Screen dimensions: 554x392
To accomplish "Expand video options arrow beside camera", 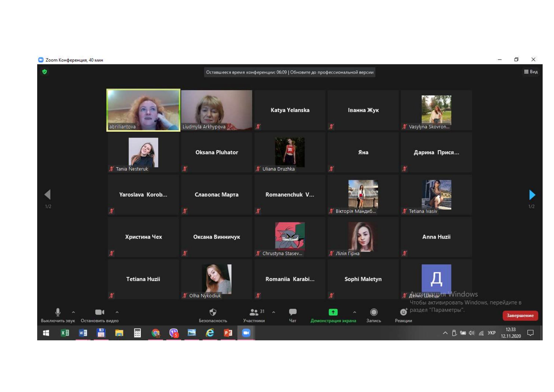I will pyautogui.click(x=117, y=312).
